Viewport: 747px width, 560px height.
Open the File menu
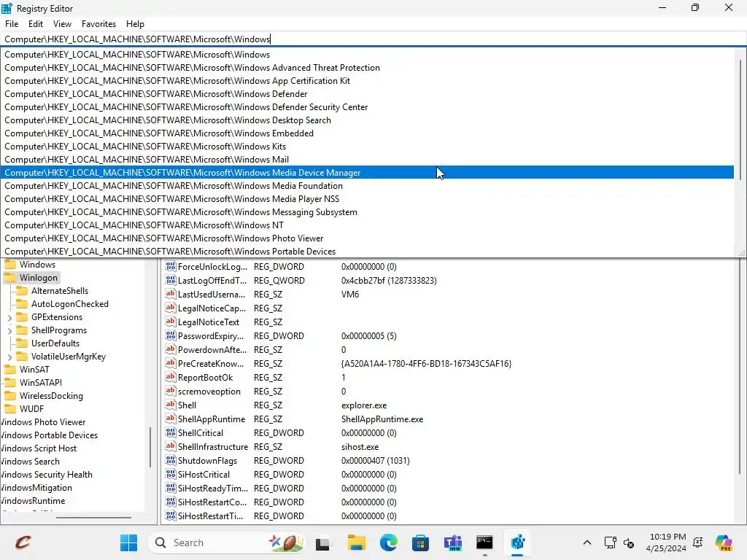tap(12, 24)
